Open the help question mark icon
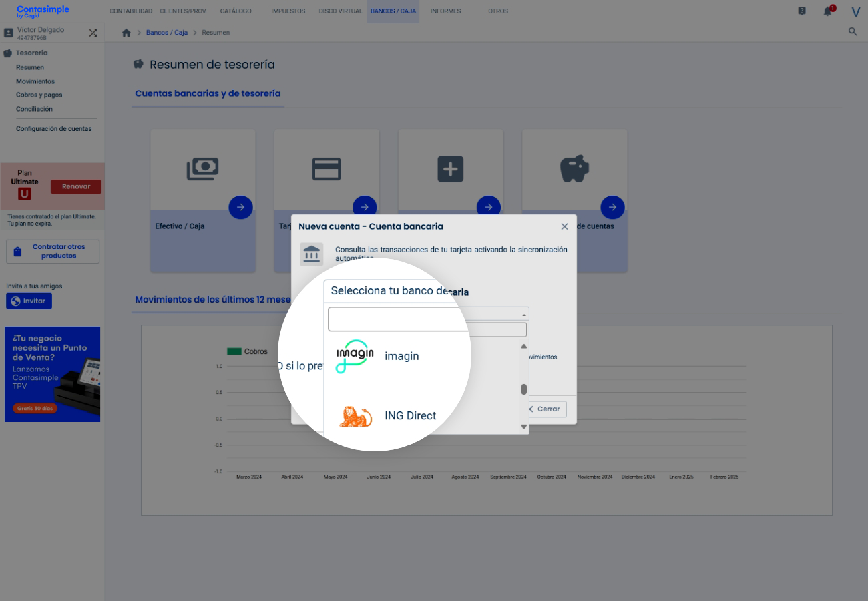The height and width of the screenshot is (601, 868). (802, 11)
